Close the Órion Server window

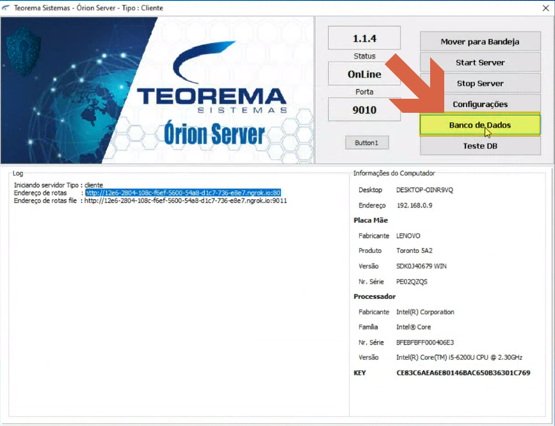tap(546, 8)
